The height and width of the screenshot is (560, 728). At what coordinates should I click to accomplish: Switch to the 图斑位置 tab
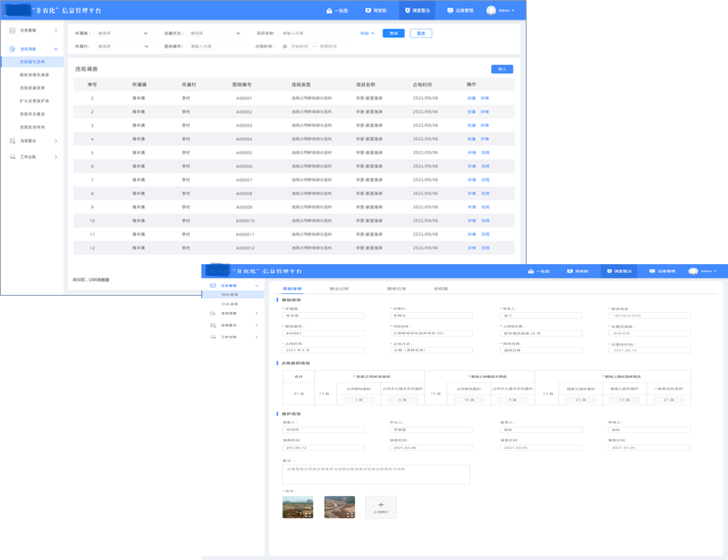click(x=396, y=289)
